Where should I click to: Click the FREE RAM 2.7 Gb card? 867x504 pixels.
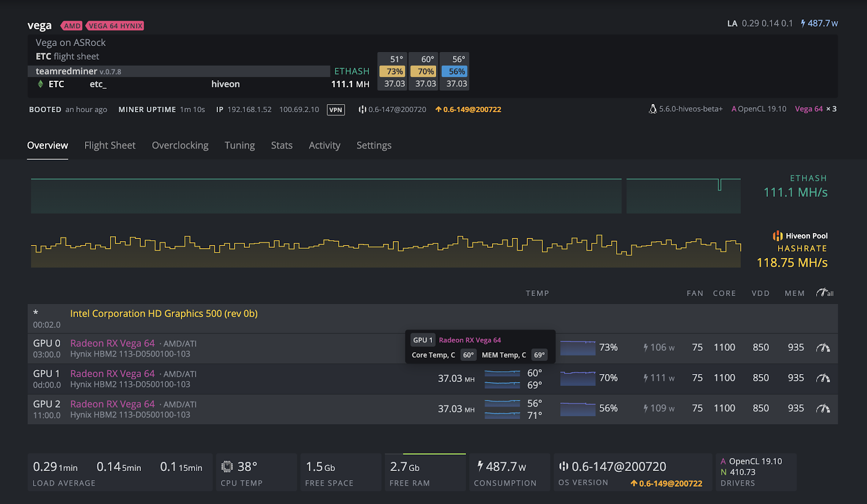(425, 472)
